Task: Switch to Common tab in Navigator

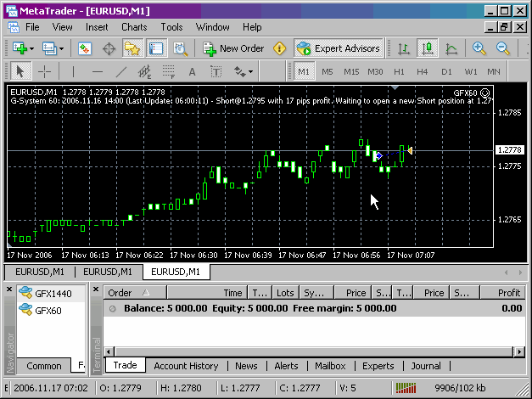Action: pos(44,366)
